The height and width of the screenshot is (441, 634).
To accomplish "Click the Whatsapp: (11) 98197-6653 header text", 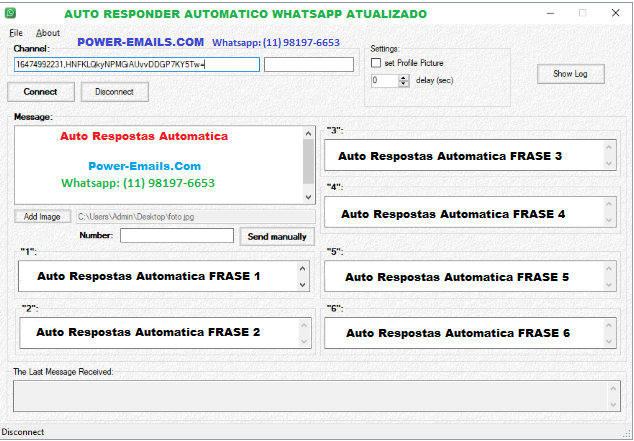I will point(276,42).
